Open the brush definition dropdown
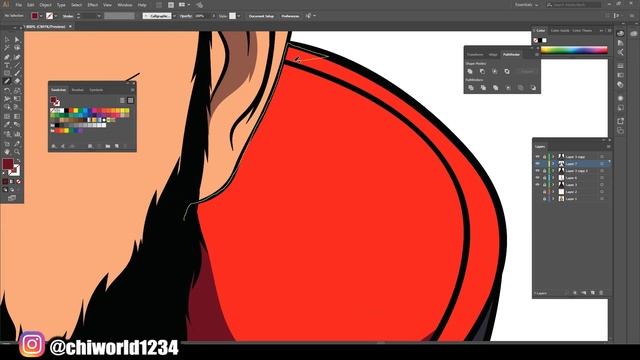Viewport: 640px width, 360px height. click(174, 16)
